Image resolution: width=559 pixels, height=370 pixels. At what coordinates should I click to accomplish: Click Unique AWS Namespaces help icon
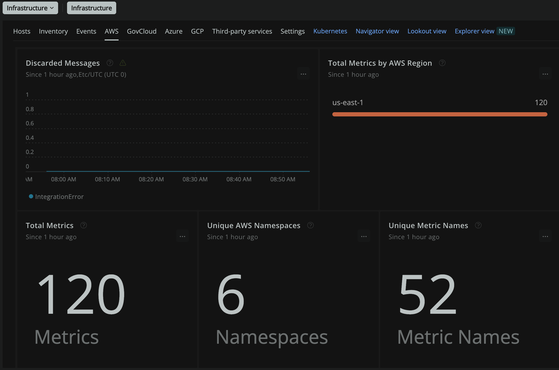(311, 225)
